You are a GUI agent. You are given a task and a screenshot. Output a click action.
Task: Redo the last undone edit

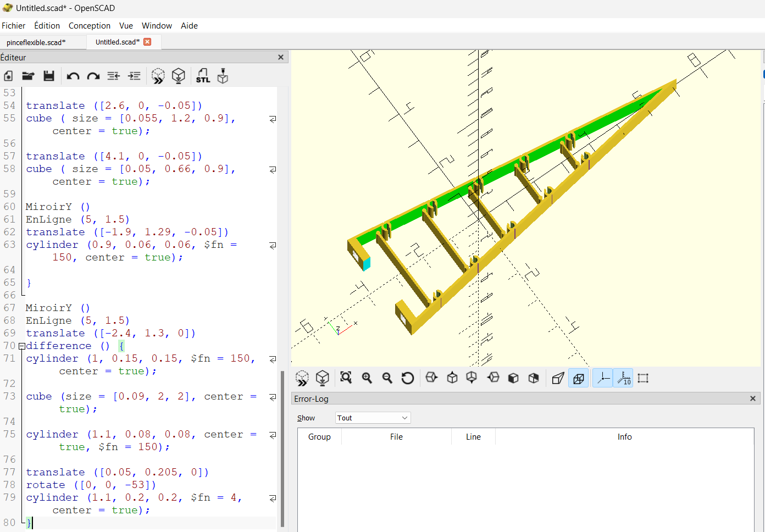[x=93, y=76]
